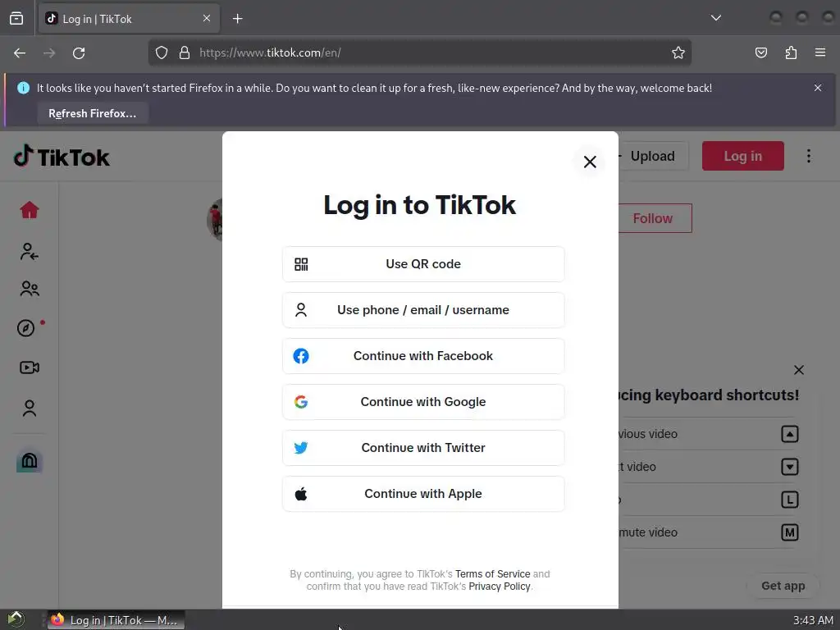
Task: Open the Extensions puzzle icon
Action: click(791, 52)
